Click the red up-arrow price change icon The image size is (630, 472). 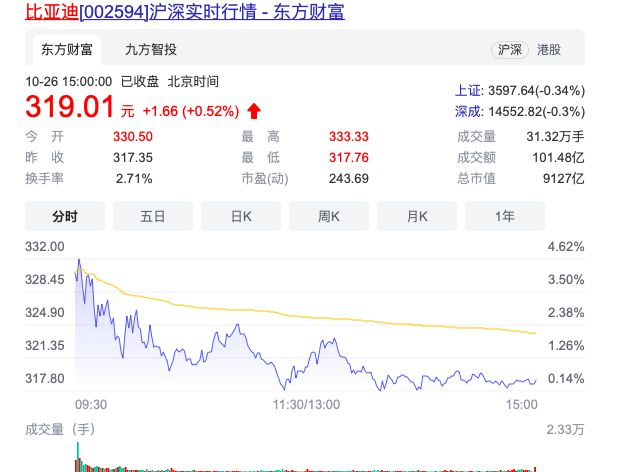tap(254, 111)
